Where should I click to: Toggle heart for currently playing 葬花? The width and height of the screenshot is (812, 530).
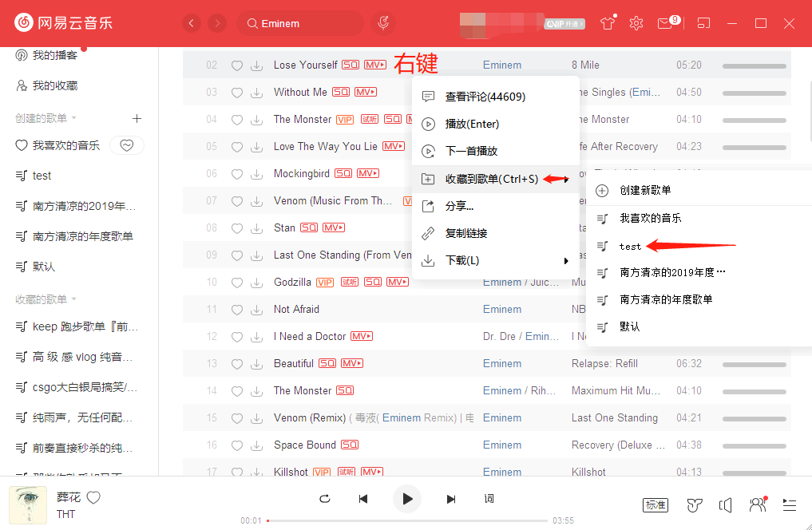click(x=93, y=497)
